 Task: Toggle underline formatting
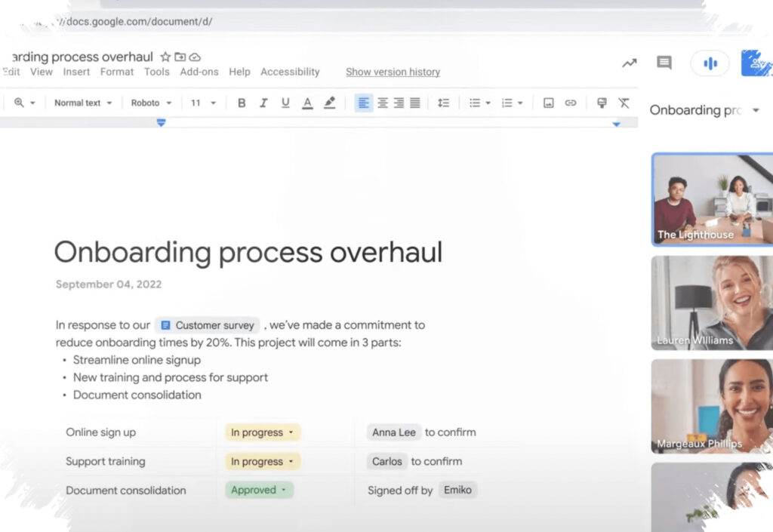pyautogui.click(x=285, y=103)
